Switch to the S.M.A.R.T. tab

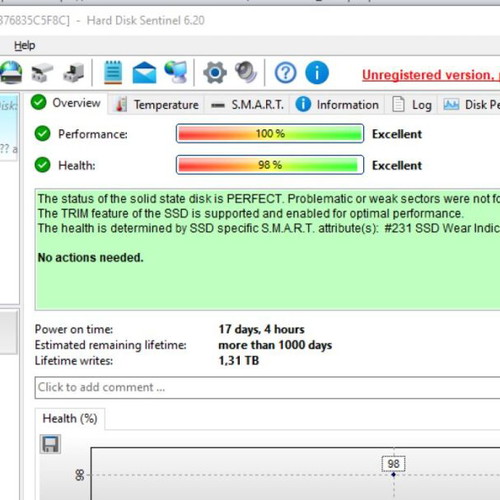pos(247,105)
